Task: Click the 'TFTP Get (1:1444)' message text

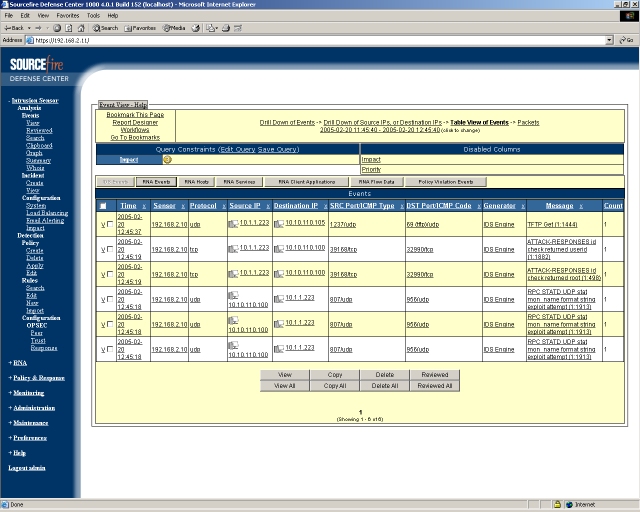Action: click(552, 225)
